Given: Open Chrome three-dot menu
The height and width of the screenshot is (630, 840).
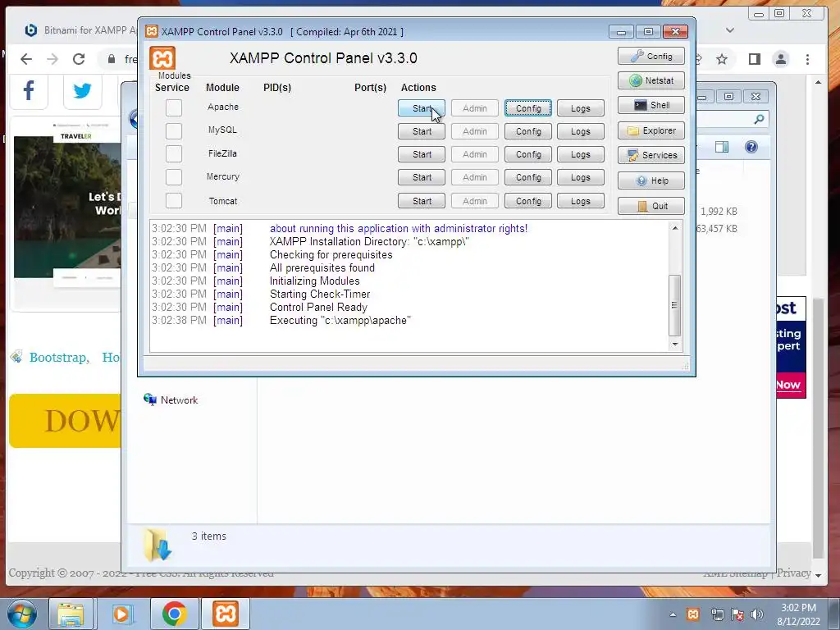Looking at the screenshot, I should pyautogui.click(x=807, y=59).
